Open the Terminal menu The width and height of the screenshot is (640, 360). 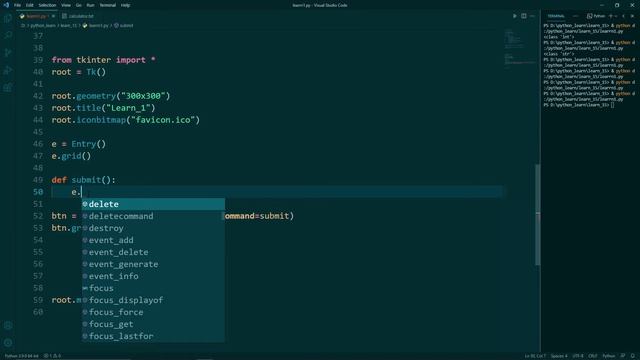107,5
